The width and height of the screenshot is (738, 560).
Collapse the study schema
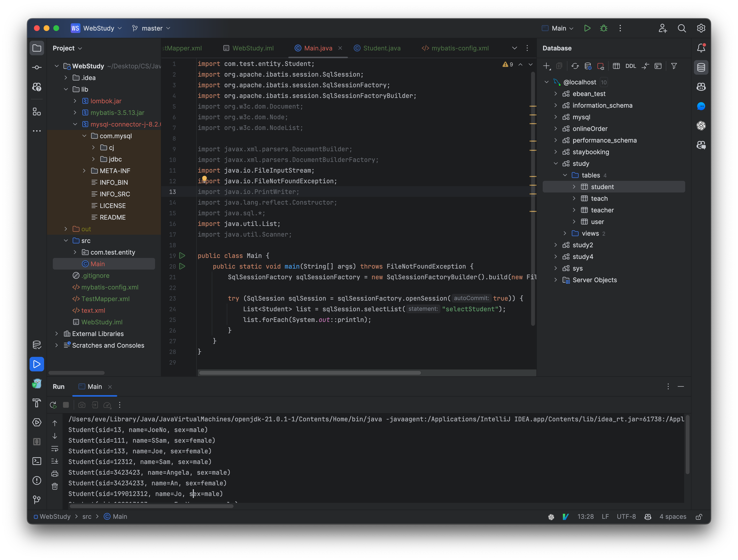pyautogui.click(x=556, y=164)
